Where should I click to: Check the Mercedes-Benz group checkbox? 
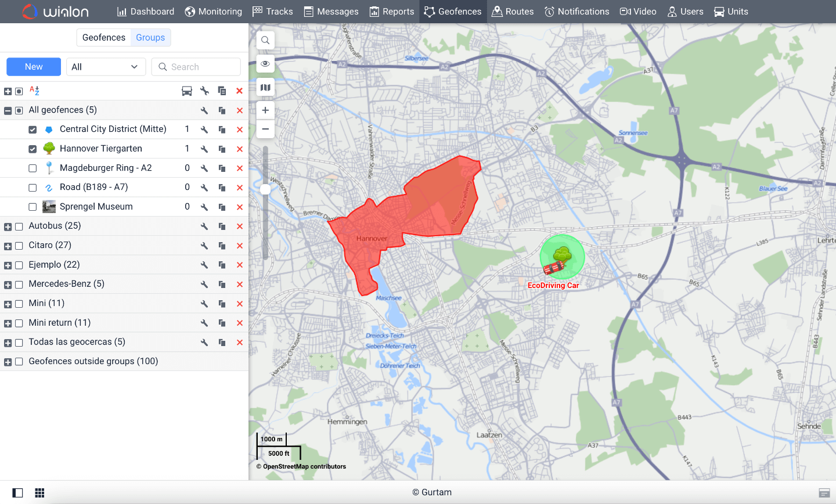[x=18, y=284]
